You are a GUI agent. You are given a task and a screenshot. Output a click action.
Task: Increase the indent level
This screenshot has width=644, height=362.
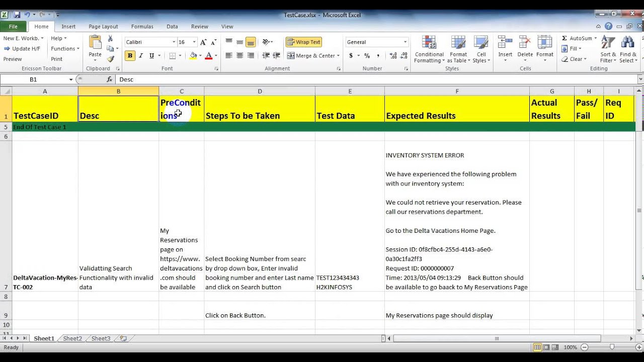(x=276, y=56)
